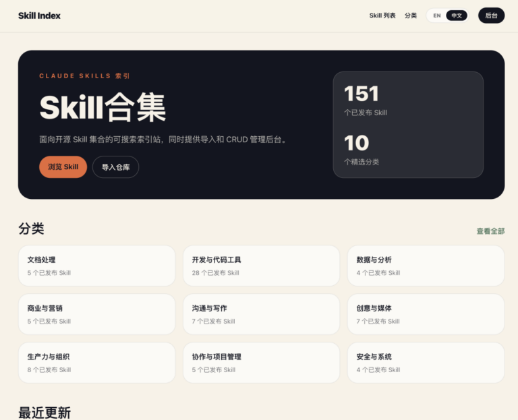This screenshot has width=518, height=420.
Task: Go to Skill 列表 in navigation
Action: click(382, 16)
